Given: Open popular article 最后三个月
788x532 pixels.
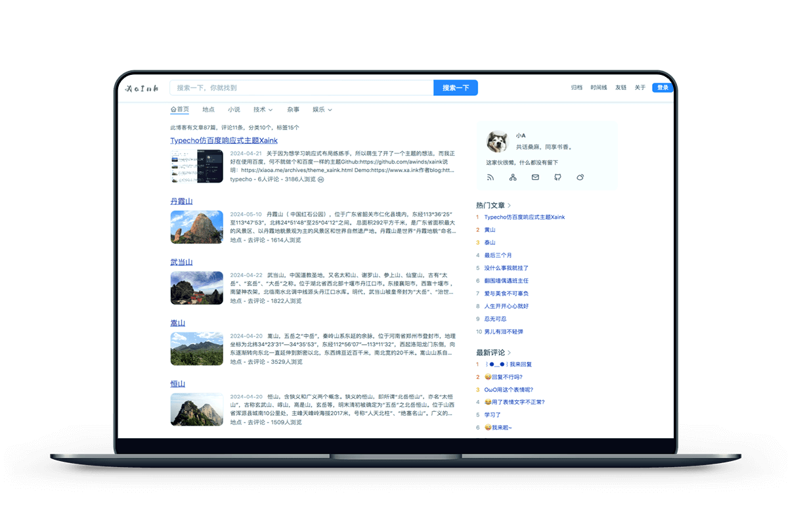Looking at the screenshot, I should pyautogui.click(x=498, y=255).
